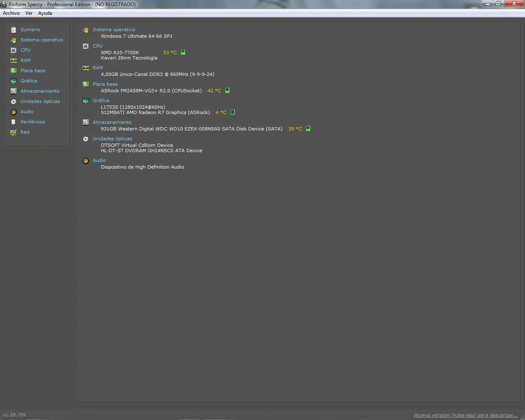Select Almacenamiento in the sidebar
This screenshot has height=420, width=525.
point(40,91)
